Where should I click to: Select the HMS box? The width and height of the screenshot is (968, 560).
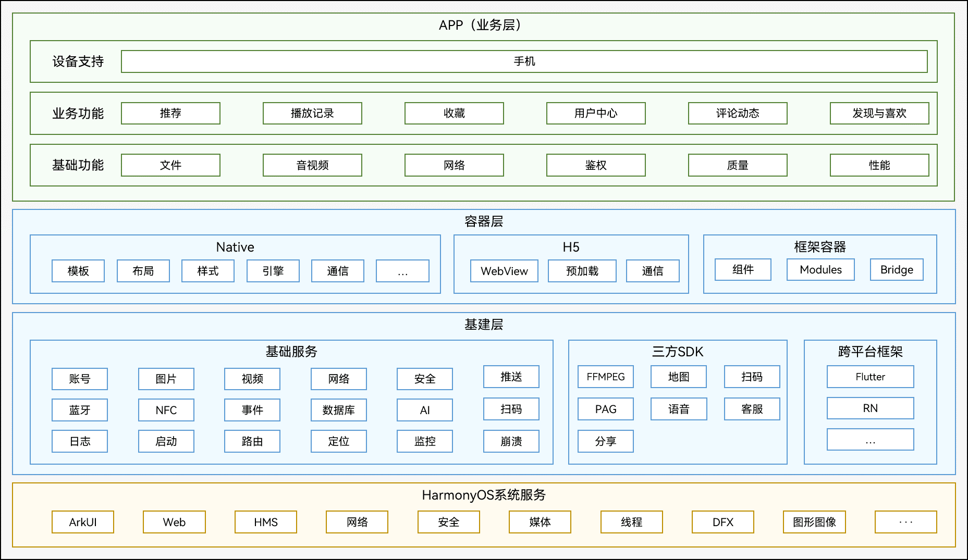tap(266, 522)
